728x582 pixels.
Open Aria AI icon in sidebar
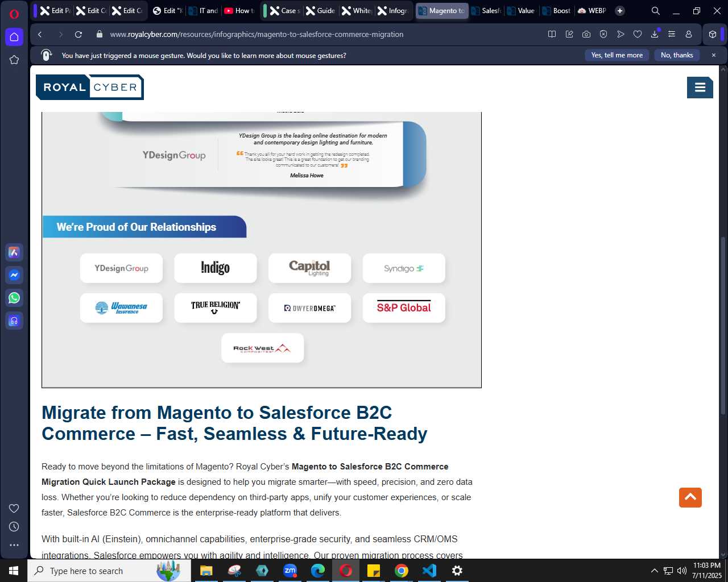[x=14, y=252]
